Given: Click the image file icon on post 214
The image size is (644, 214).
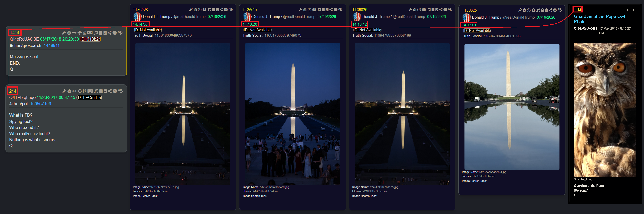Looking at the screenshot, I should 85,91.
